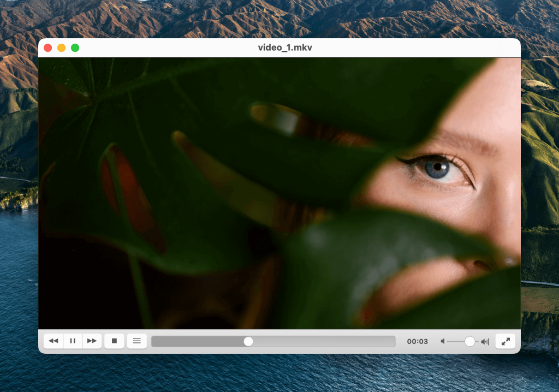The height and width of the screenshot is (392, 559).
Task: Show the playlist via the list icon
Action: [136, 341]
